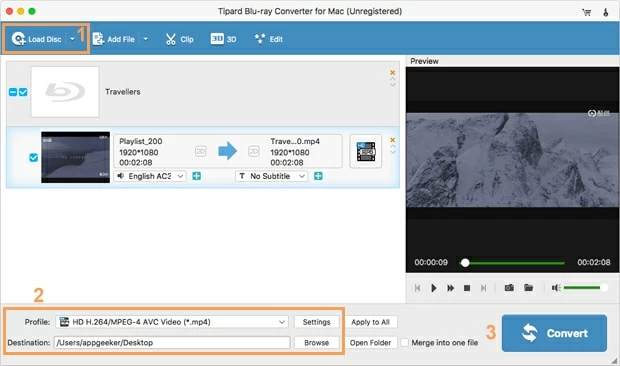Screen dimensions: 620x366
Task: Uncheck the Travellers disc checkbox
Action: pyautogui.click(x=23, y=92)
